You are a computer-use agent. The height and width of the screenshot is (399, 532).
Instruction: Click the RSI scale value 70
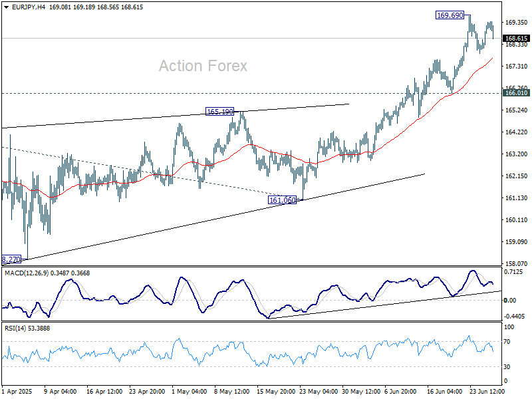[x=507, y=342]
